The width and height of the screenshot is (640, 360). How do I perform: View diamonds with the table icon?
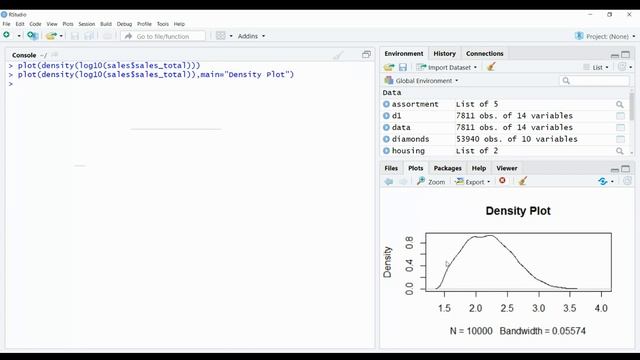620,139
